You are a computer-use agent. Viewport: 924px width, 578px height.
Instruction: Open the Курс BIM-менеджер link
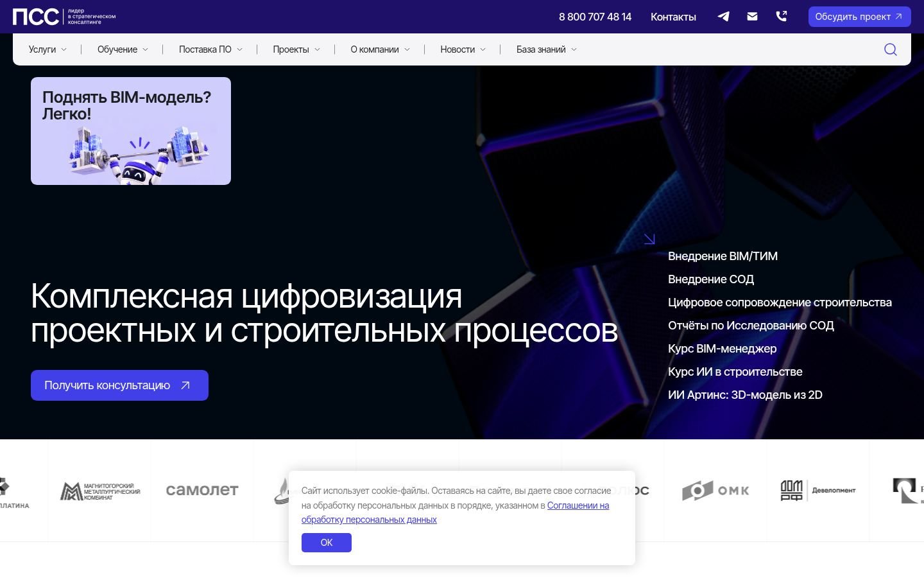click(x=722, y=349)
